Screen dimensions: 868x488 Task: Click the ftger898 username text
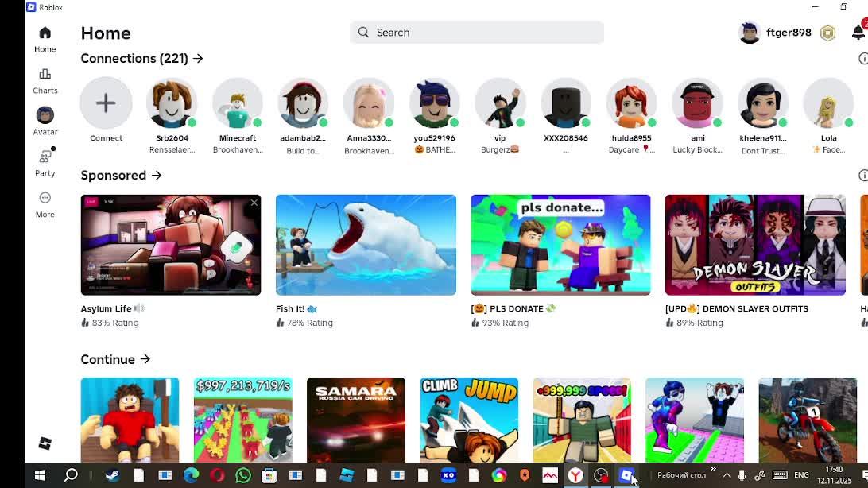coord(789,33)
